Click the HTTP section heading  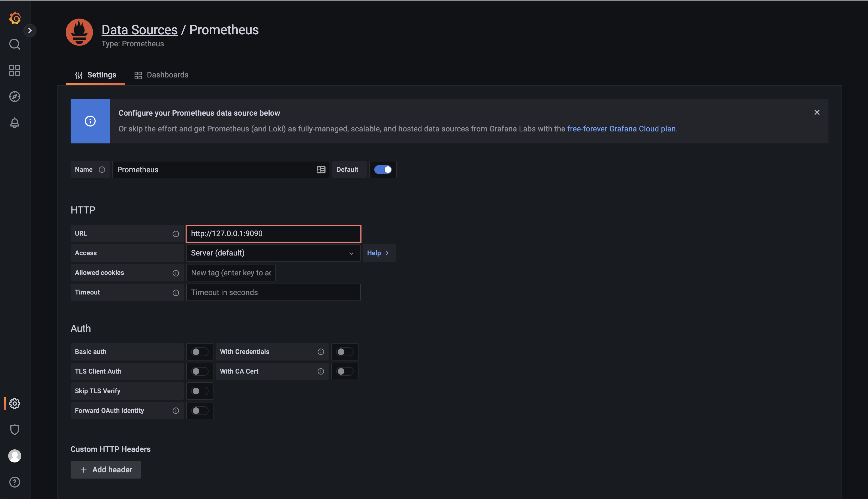click(x=83, y=210)
